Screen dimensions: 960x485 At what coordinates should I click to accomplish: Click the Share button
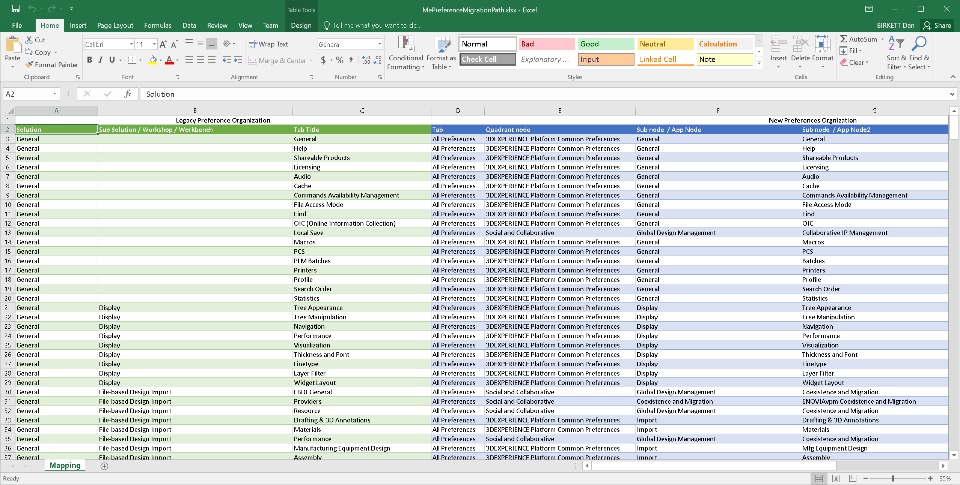[936, 25]
